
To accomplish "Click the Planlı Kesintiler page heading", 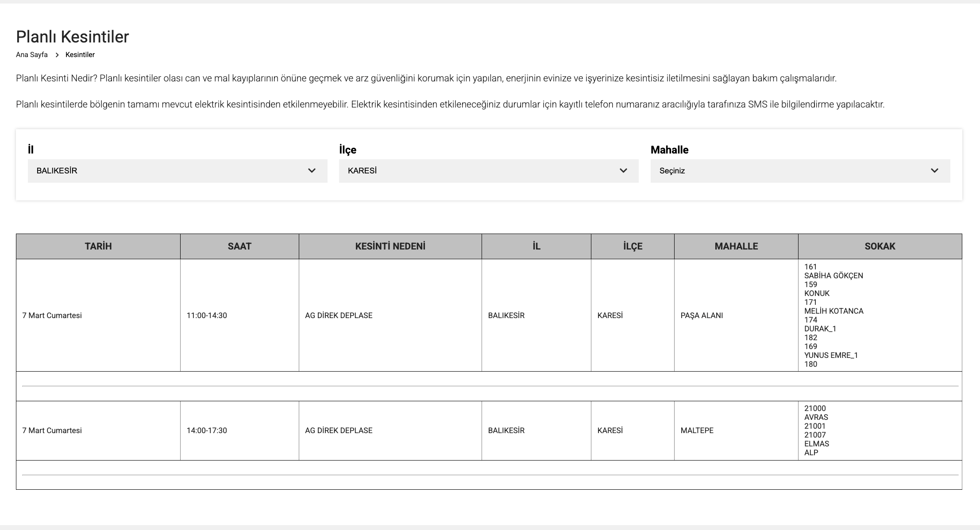I will point(73,37).
